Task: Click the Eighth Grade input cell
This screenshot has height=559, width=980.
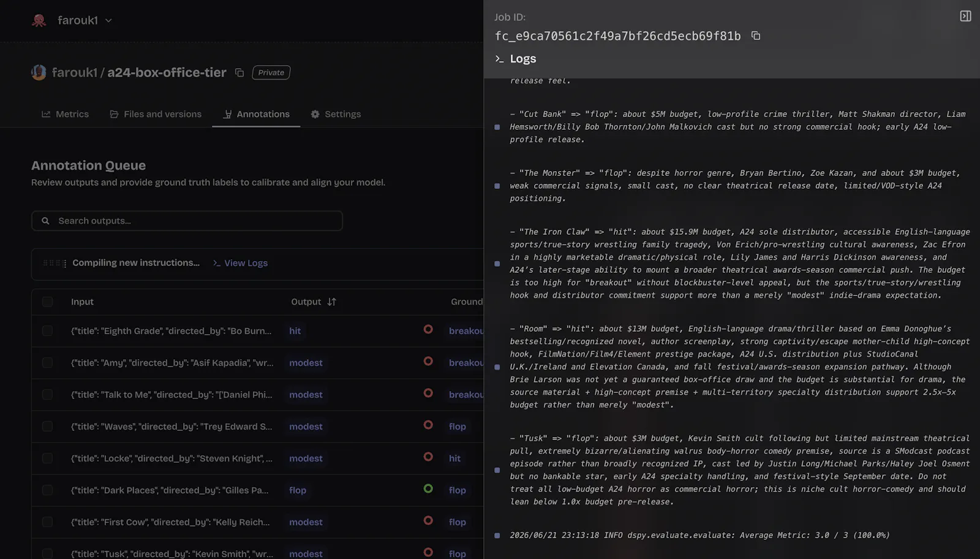Action: pyautogui.click(x=171, y=331)
